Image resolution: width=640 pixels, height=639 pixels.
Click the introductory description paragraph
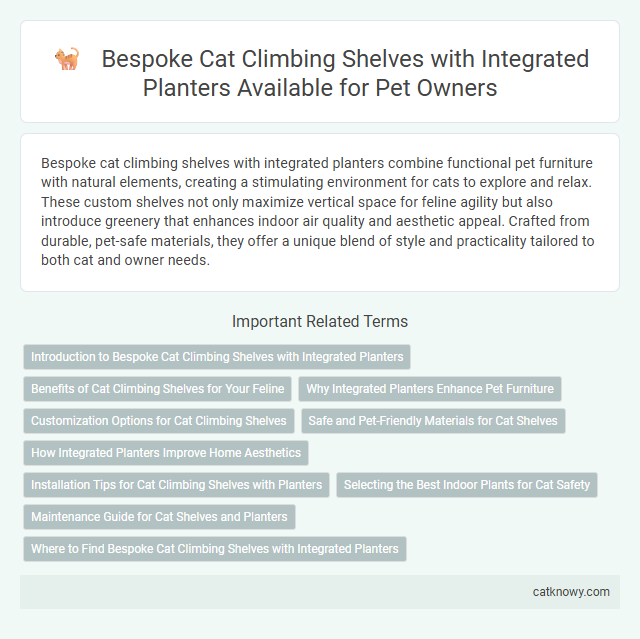318,211
